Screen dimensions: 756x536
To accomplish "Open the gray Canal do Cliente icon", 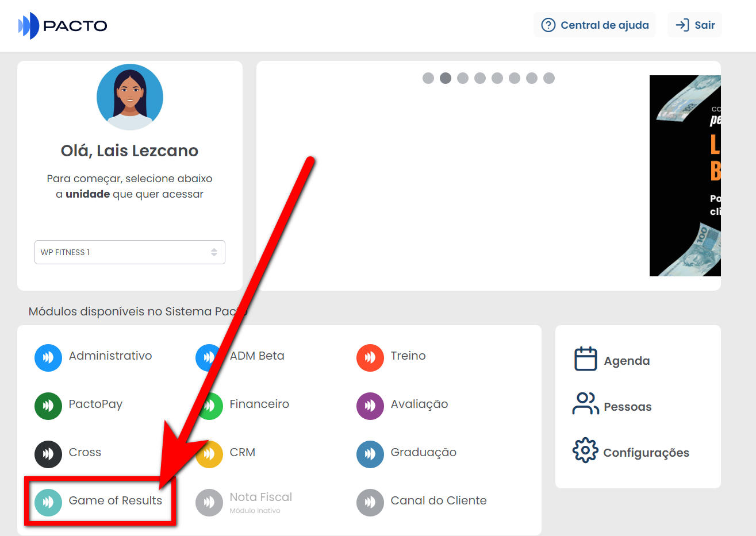I will click(x=370, y=502).
